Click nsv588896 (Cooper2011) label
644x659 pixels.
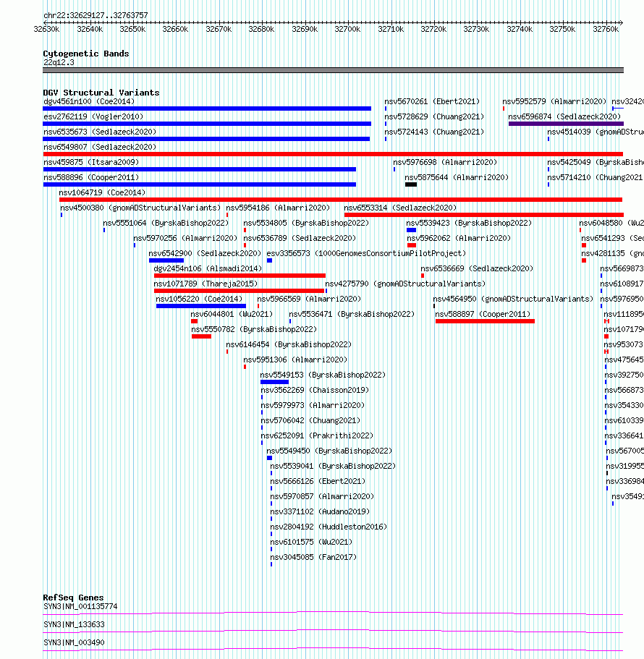coord(90,177)
